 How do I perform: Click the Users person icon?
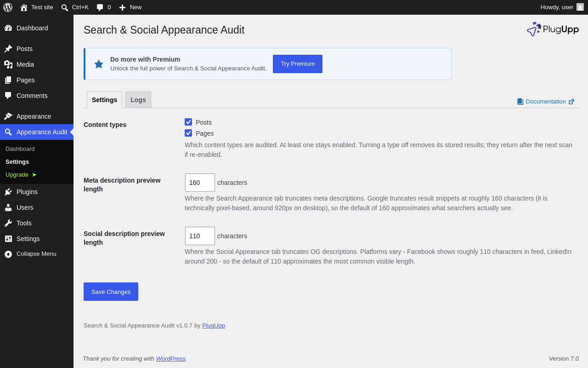click(8, 207)
